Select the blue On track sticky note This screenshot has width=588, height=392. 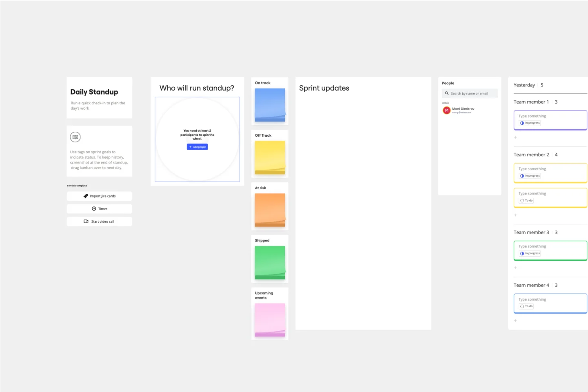click(x=270, y=105)
